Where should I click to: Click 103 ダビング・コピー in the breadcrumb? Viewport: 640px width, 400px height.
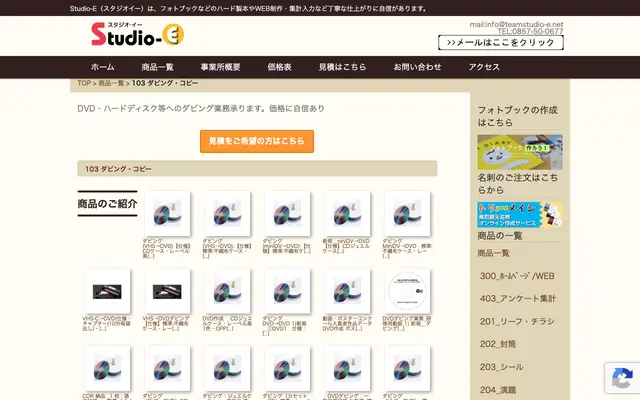click(x=165, y=83)
